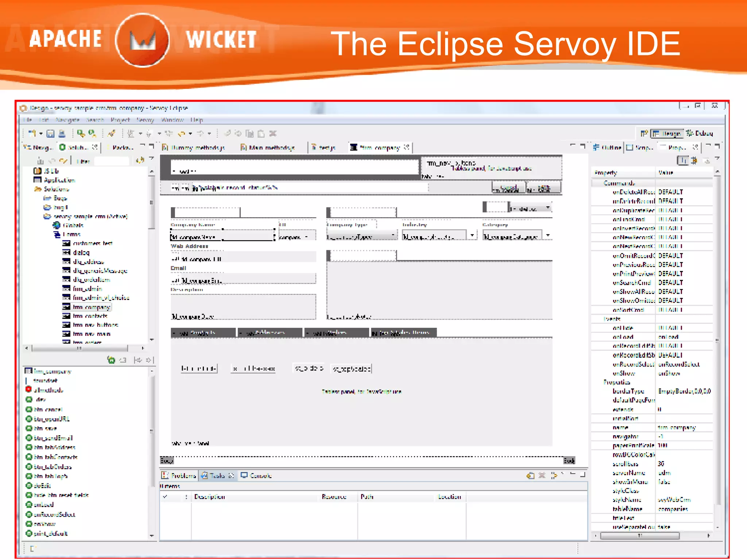
Task: Click the Filter input in Solution Explorer
Action: [111, 161]
